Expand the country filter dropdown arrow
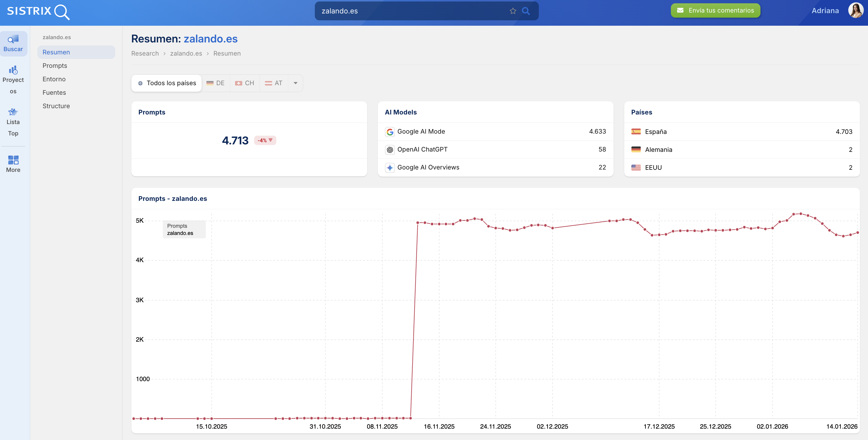The height and width of the screenshot is (440, 868). click(x=295, y=83)
